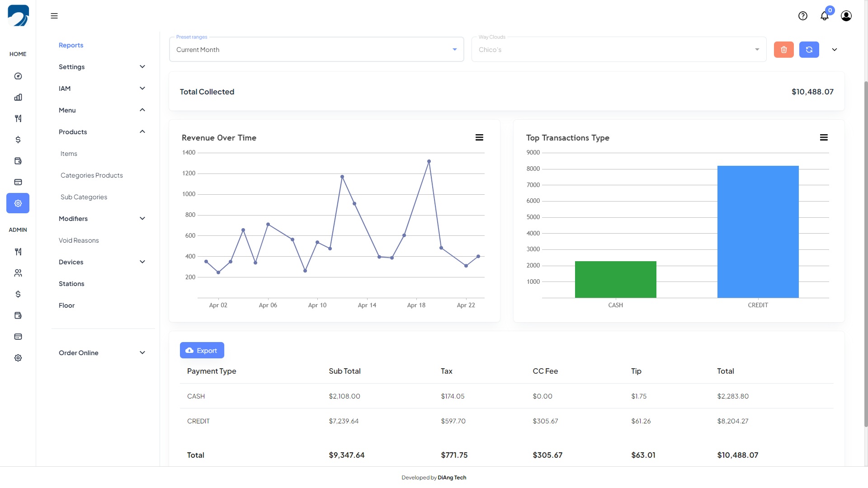Image resolution: width=868 pixels, height=488 pixels.
Task: Open the ADMIN fork and knife icon
Action: [x=18, y=252]
